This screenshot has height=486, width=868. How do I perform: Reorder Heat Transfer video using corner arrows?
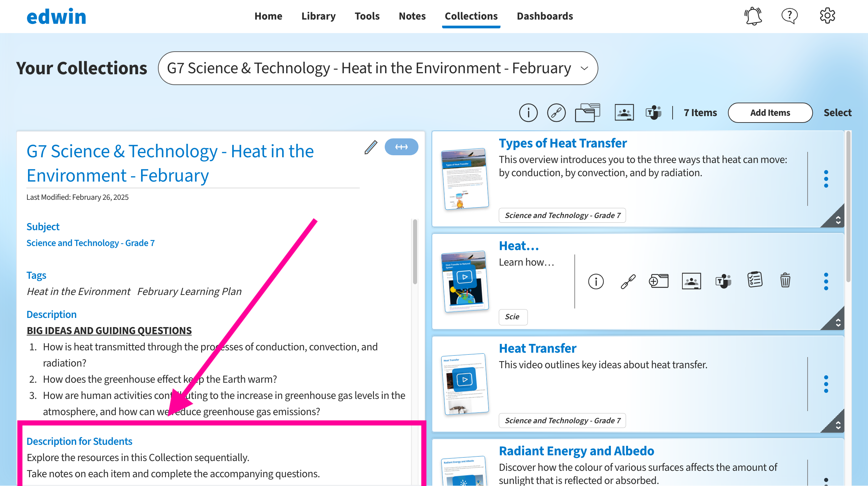(838, 426)
